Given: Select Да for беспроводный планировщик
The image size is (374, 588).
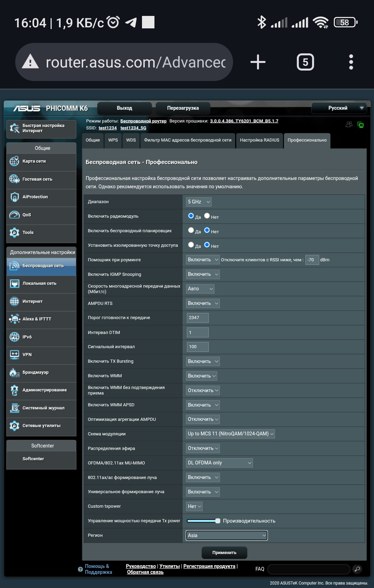Looking at the screenshot, I should coord(191,230).
